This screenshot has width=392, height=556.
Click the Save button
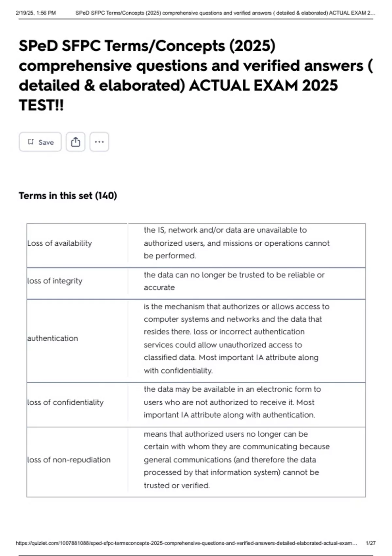pos(40,142)
